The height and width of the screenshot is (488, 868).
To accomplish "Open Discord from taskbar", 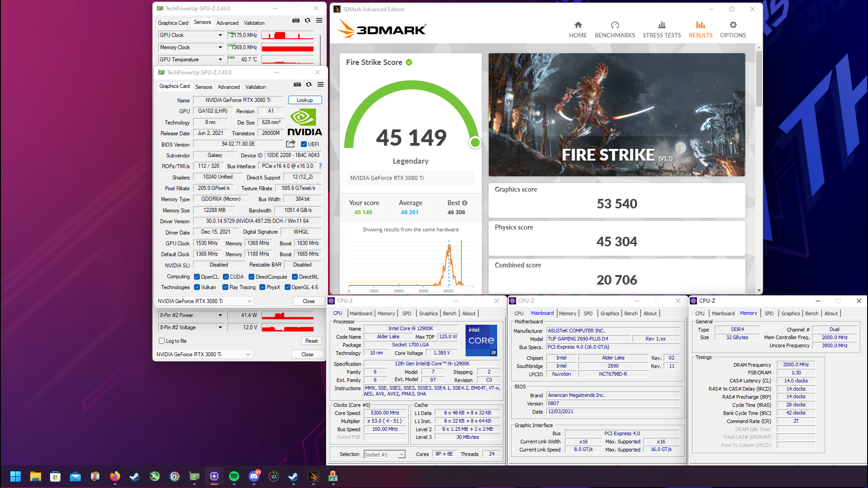I will tap(254, 476).
